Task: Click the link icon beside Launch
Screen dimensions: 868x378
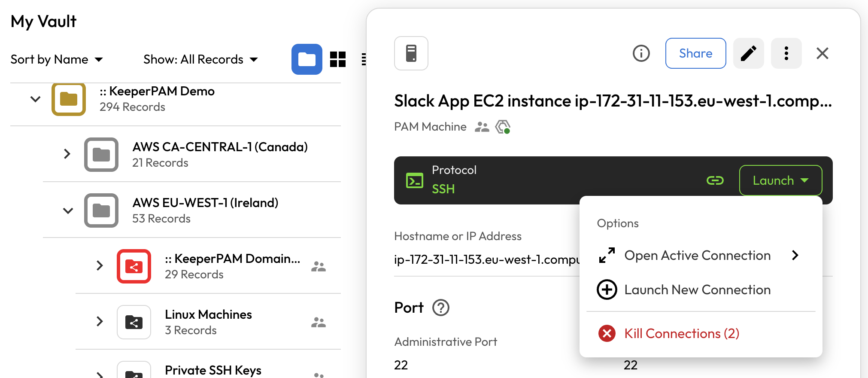Action: pos(715,180)
